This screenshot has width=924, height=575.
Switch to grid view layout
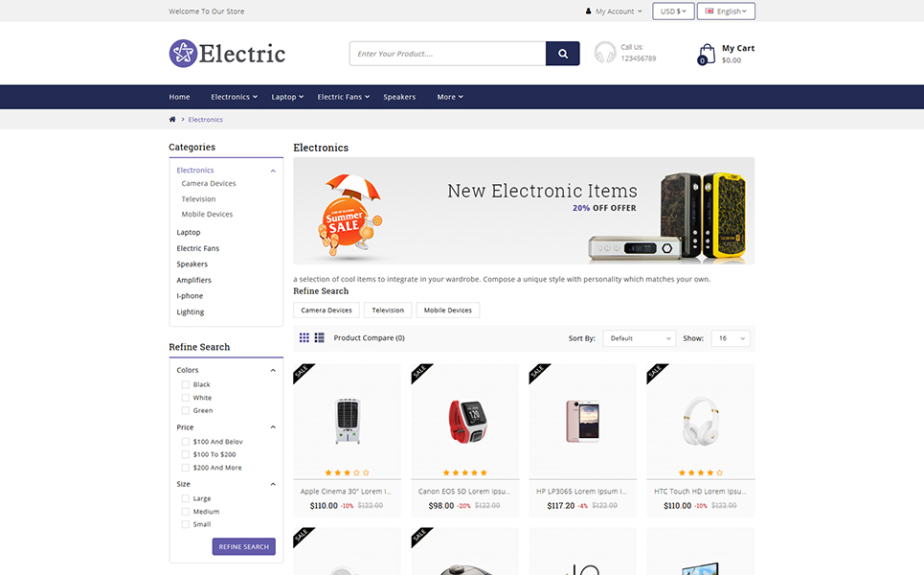tap(304, 338)
